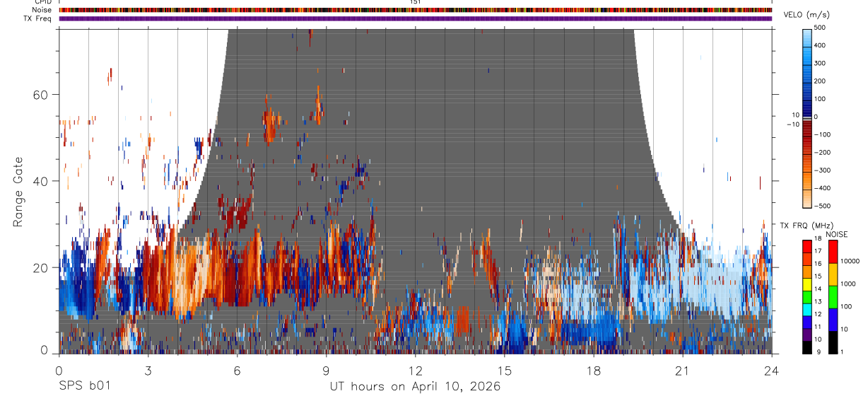Select the red segment of TX FRQ scale

coord(807,246)
